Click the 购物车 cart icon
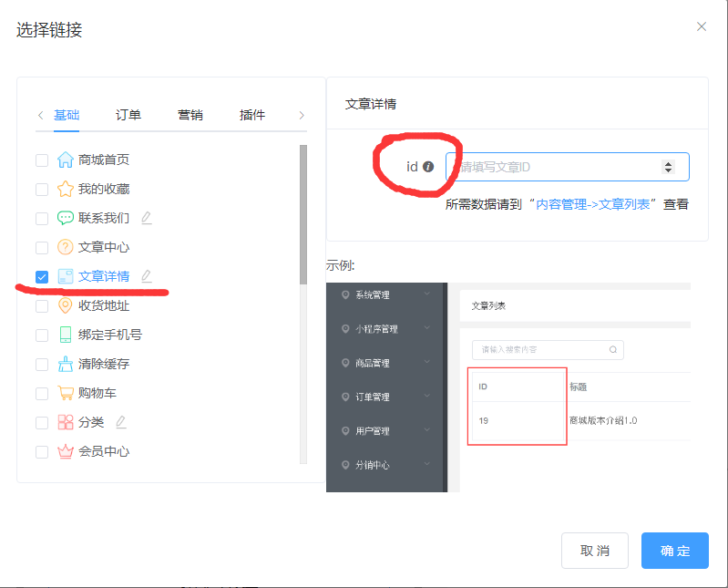This screenshot has height=588, width=728. [66, 393]
